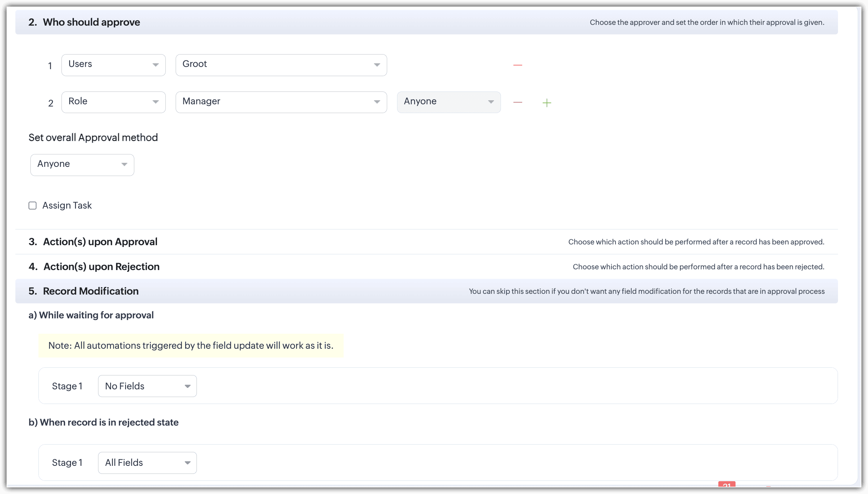This screenshot has width=868, height=494.
Task: Open overall Approval method Anyone dropdown
Action: tap(82, 165)
